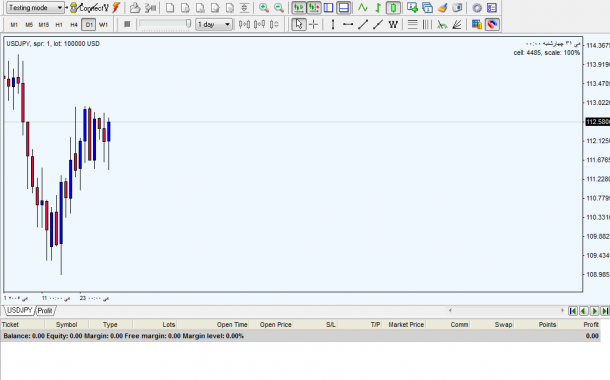Select the vertical line drawing tool
The width and height of the screenshot is (610, 380).
click(333, 25)
